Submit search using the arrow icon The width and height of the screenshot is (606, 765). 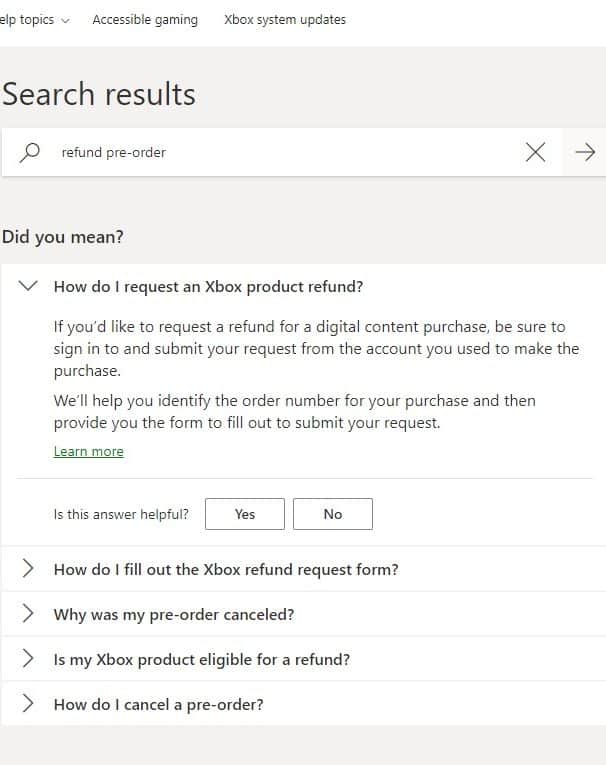(585, 152)
